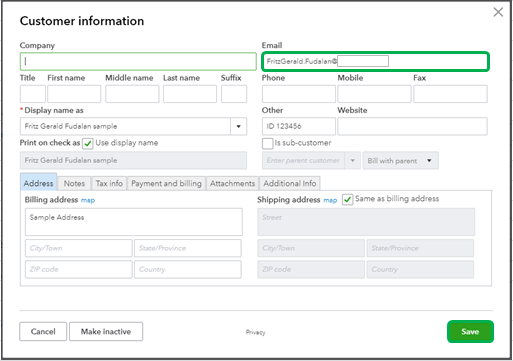Click the billing City/Town field

(79, 248)
